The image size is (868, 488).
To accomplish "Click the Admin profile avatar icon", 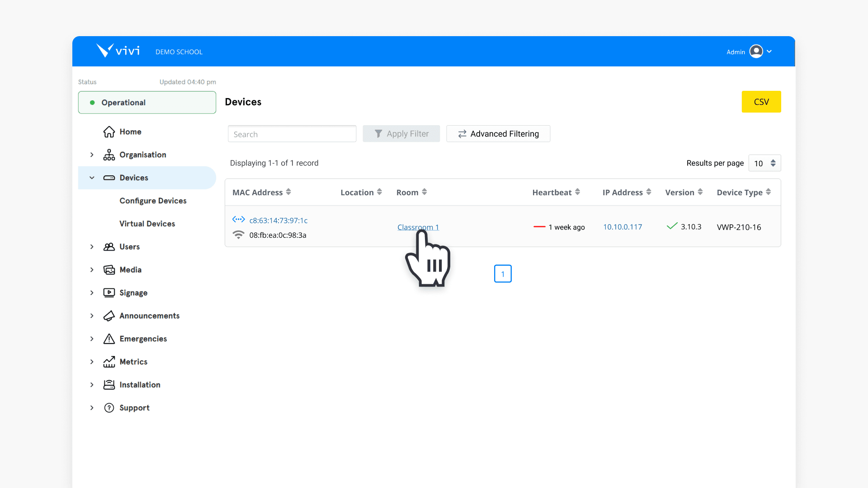I will click(x=757, y=52).
